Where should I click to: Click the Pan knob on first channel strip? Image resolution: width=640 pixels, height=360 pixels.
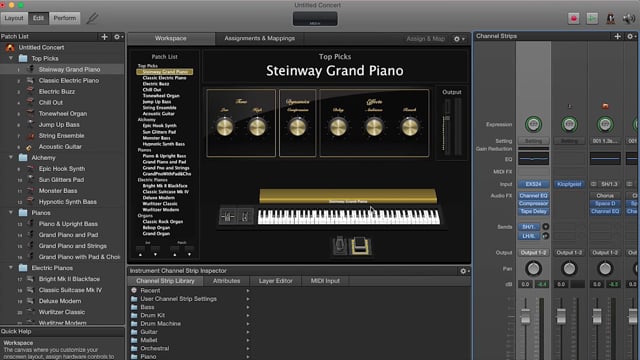[x=533, y=268]
